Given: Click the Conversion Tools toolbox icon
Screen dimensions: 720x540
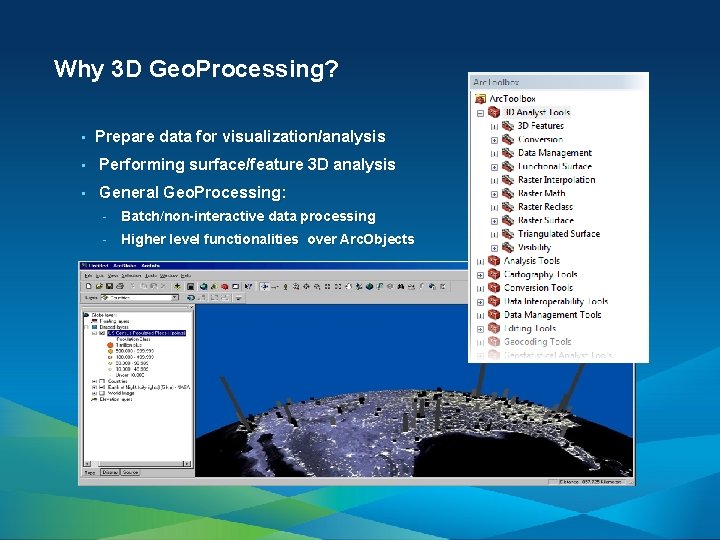Looking at the screenshot, I should tap(494, 287).
